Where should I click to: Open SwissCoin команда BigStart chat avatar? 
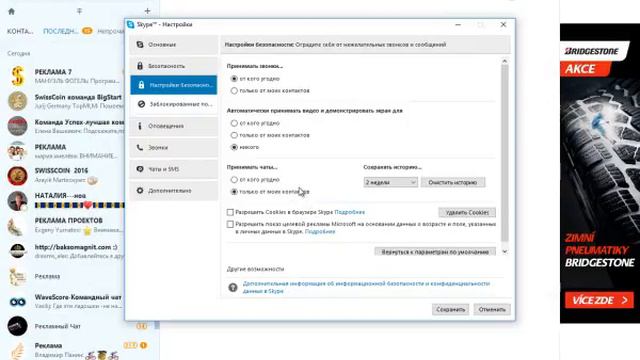(x=18, y=101)
